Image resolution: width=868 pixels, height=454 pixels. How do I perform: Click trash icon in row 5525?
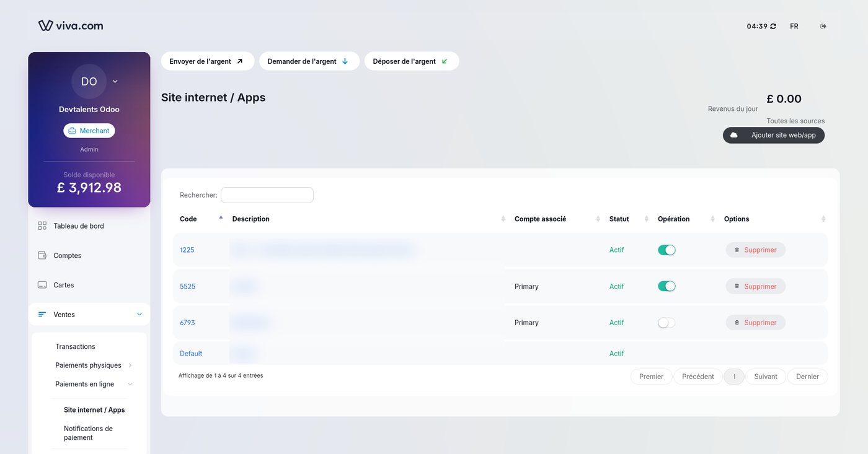[737, 286]
